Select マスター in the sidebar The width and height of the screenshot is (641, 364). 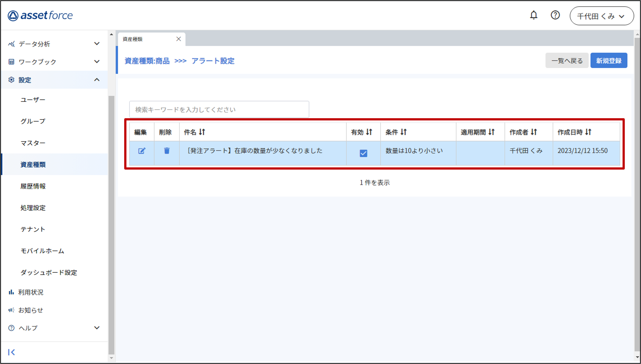(x=33, y=143)
